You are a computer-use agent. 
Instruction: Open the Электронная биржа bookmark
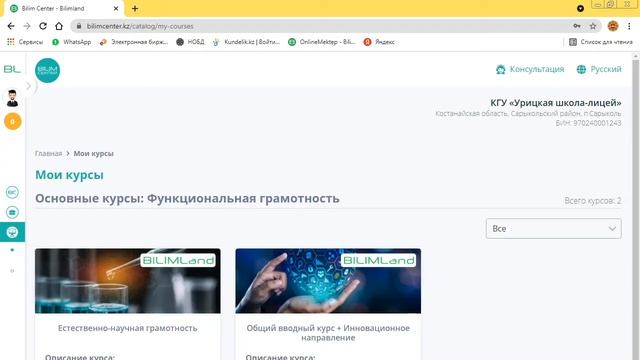pos(134,42)
